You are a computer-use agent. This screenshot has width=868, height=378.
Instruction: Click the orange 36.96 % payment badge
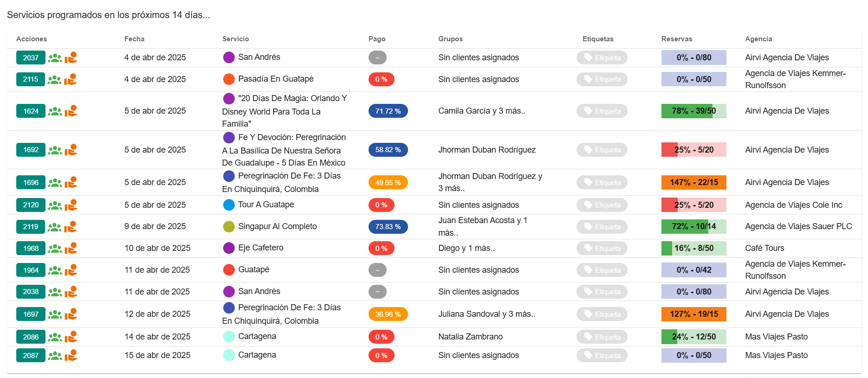pyautogui.click(x=388, y=314)
